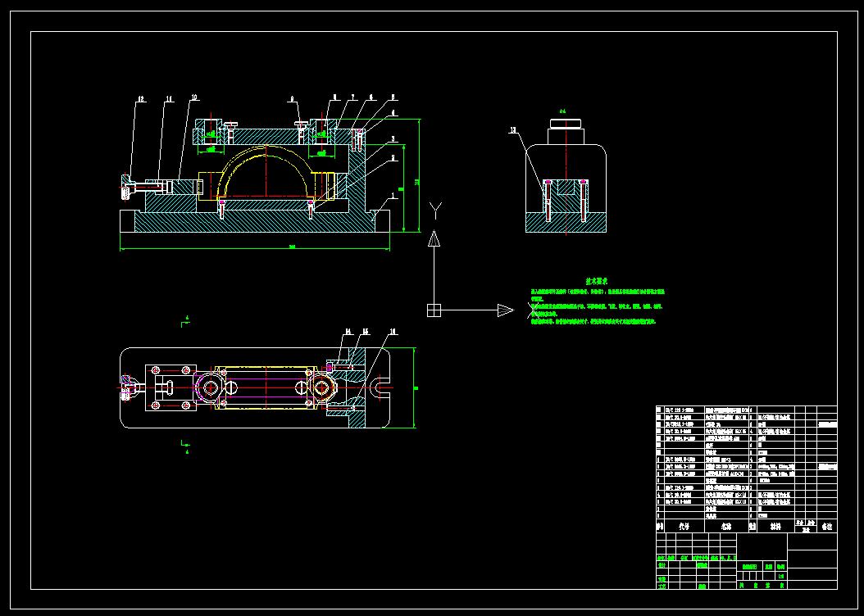This screenshot has width=864, height=616.
Task: Select balloon number 8 in front view
Action: coord(334,97)
